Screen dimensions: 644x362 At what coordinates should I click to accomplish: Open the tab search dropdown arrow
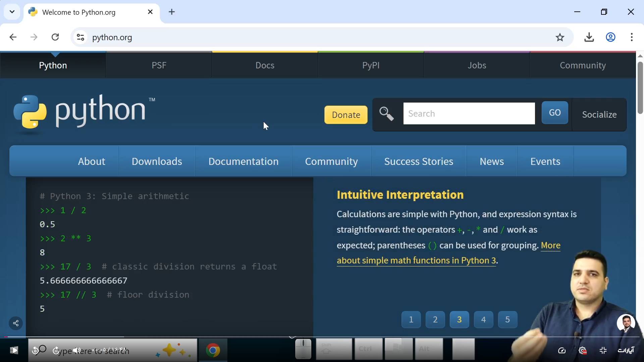coord(12,12)
